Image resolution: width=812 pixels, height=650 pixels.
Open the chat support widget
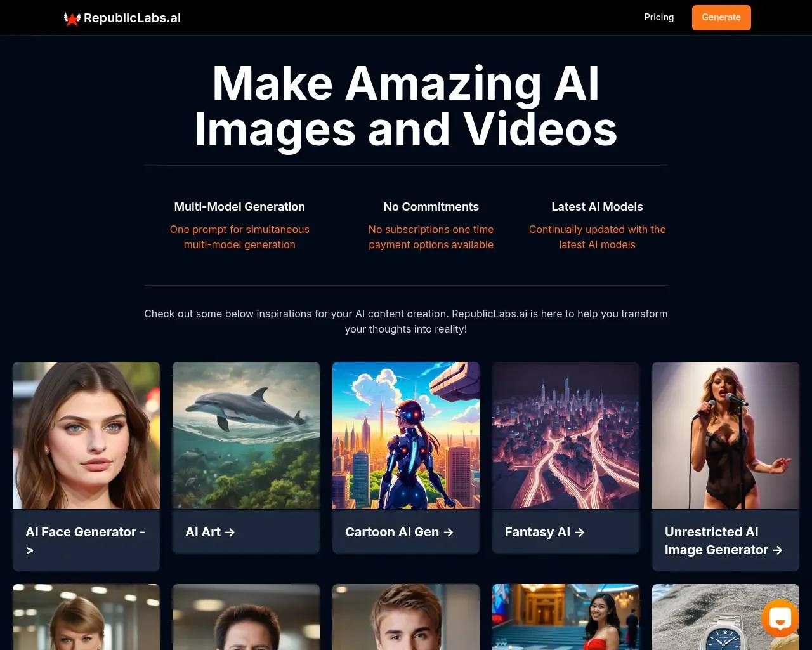click(x=780, y=618)
